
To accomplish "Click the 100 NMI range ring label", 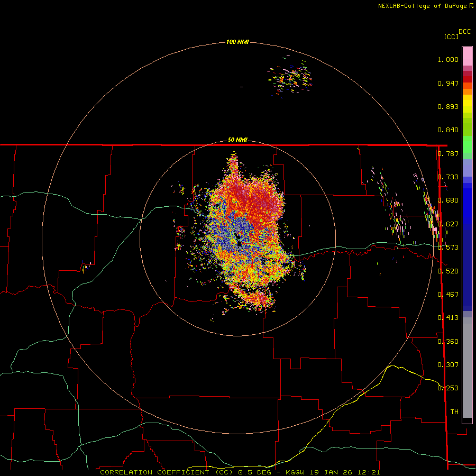I will [237, 42].
